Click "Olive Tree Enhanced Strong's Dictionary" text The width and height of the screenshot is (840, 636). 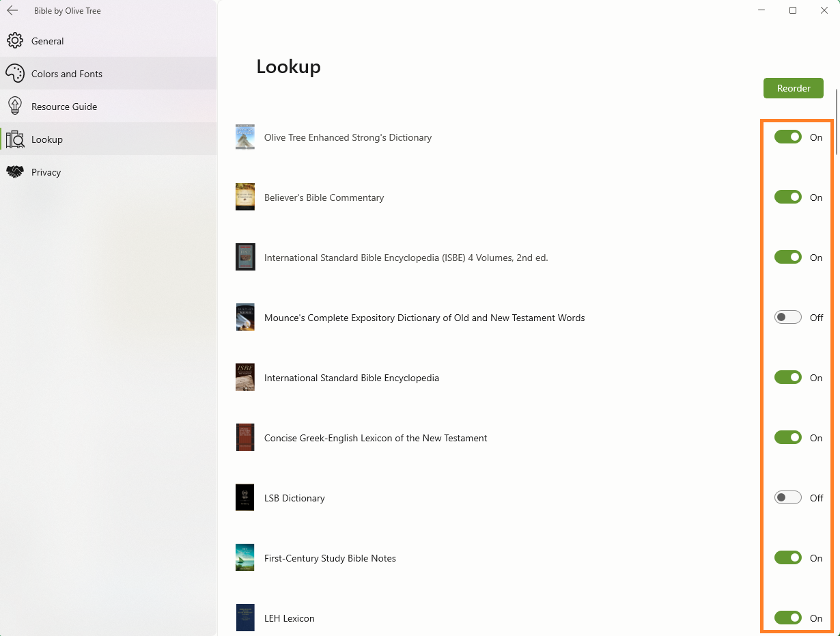pyautogui.click(x=348, y=137)
